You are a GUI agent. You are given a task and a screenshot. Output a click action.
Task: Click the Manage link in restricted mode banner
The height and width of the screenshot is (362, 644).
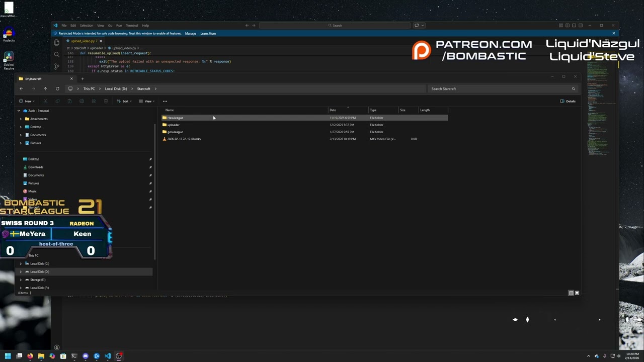click(190, 33)
